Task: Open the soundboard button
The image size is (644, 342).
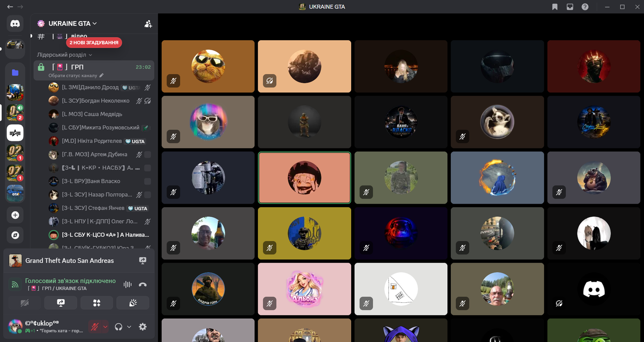Action: pyautogui.click(x=133, y=303)
